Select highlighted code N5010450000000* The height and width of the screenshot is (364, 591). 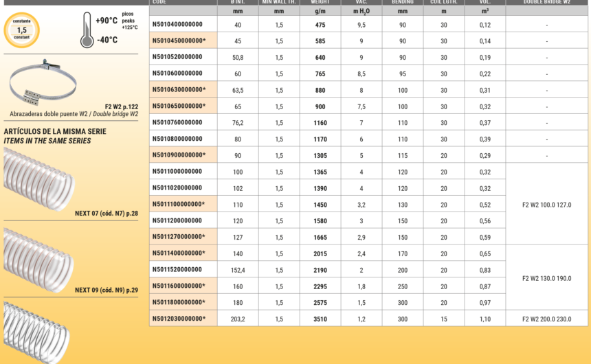[x=179, y=41]
